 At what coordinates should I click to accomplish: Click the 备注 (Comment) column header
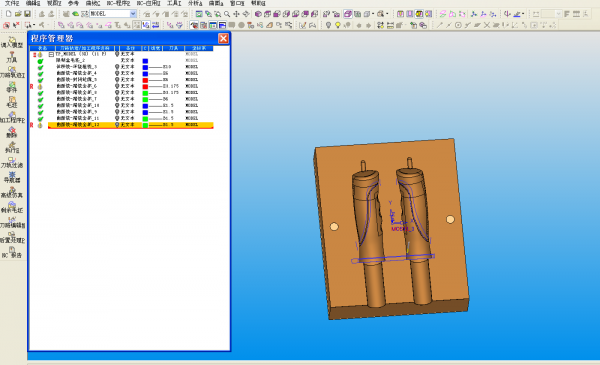click(130, 48)
